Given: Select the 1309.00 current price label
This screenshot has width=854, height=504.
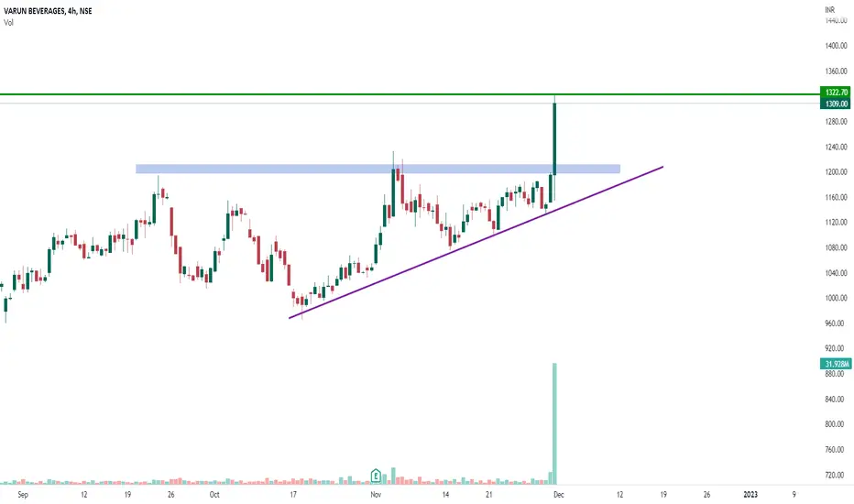Looking at the screenshot, I should [836, 104].
